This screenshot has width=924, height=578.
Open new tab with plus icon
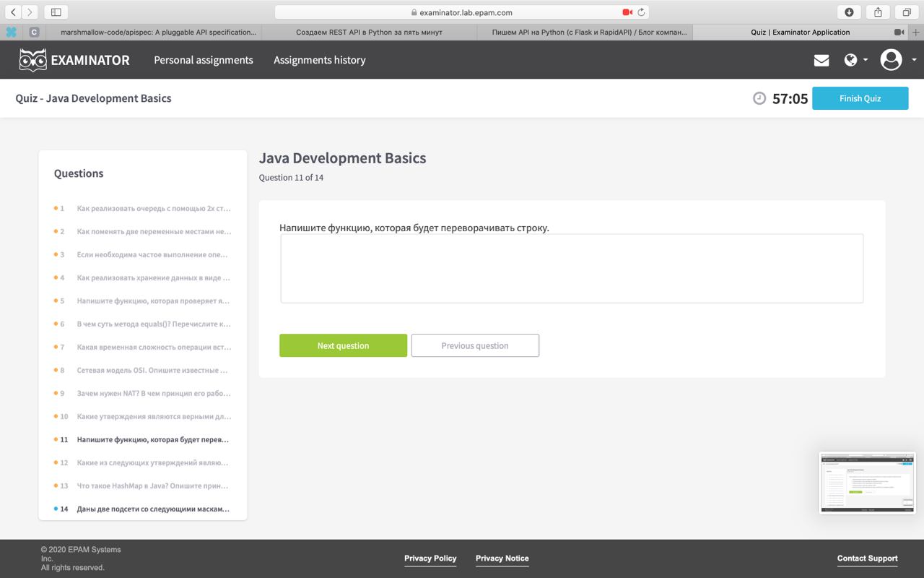click(916, 33)
